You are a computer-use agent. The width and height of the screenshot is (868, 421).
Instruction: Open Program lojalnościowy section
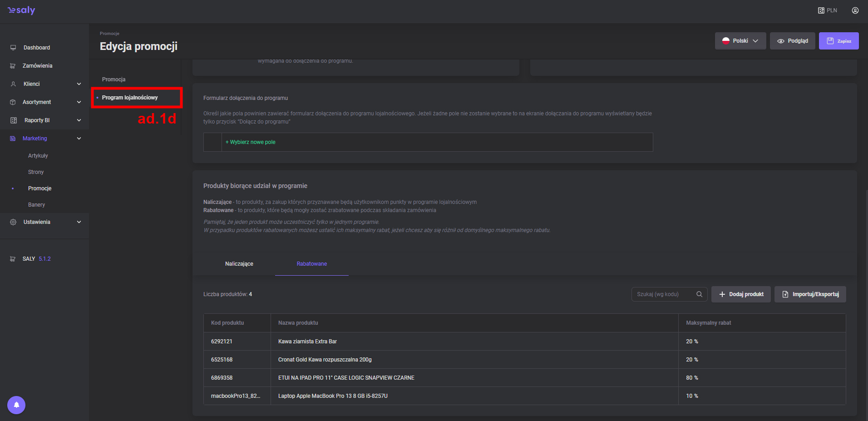pos(130,98)
